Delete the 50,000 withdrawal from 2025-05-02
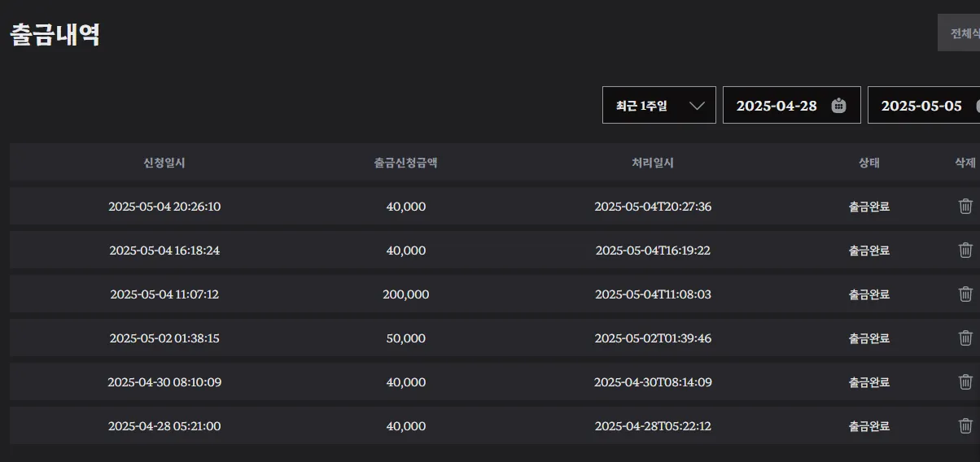Image resolution: width=980 pixels, height=462 pixels. tap(965, 338)
